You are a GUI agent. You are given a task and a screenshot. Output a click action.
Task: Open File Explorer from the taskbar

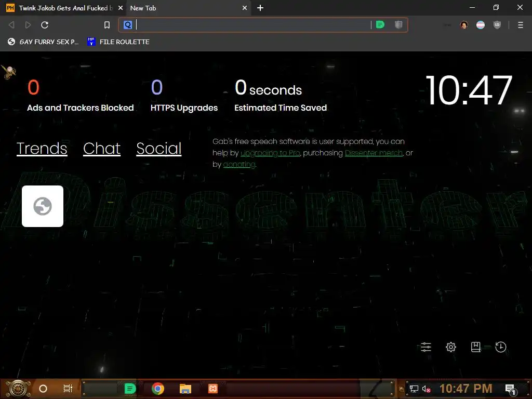tap(185, 389)
